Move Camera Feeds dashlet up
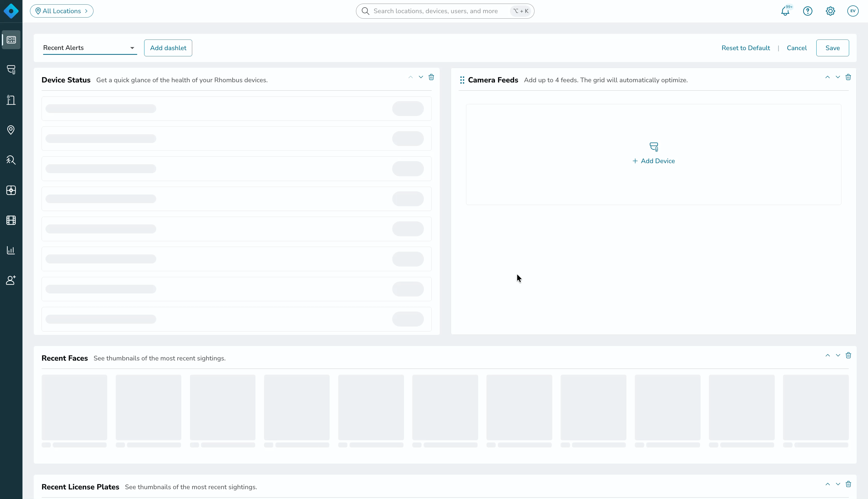 coord(828,77)
